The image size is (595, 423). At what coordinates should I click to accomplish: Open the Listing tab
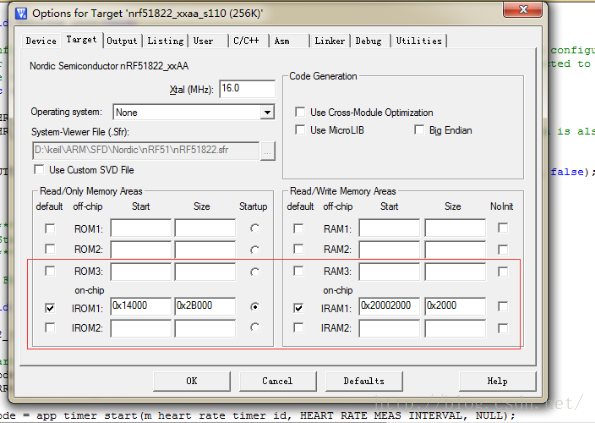[x=165, y=41]
